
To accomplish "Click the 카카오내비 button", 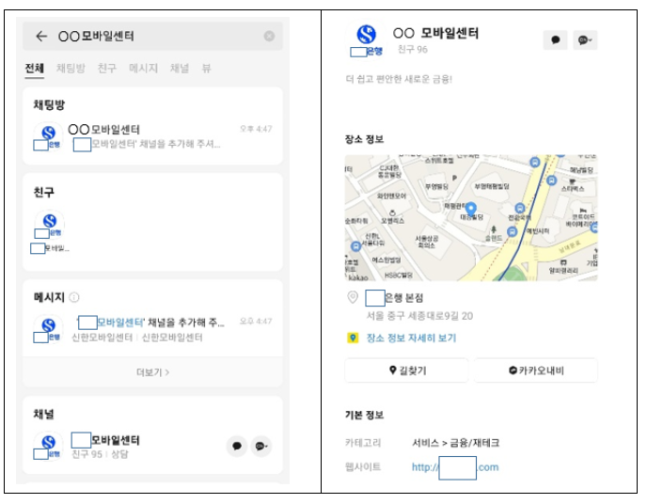I will [536, 370].
